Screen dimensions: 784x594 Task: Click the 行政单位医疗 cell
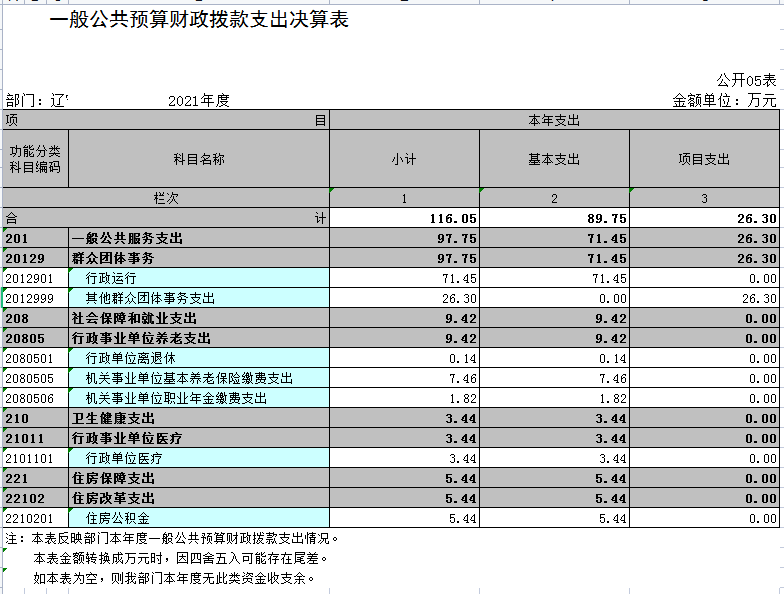(199, 458)
